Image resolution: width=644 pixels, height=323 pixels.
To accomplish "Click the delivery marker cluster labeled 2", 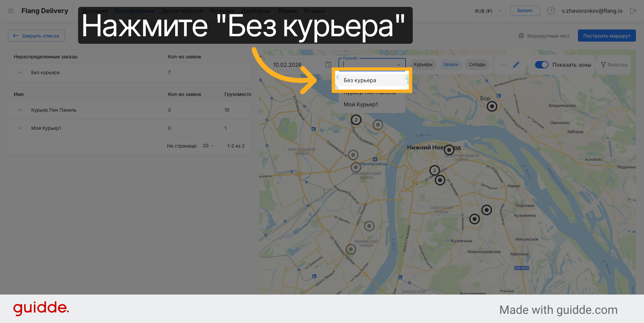I will [x=356, y=119].
